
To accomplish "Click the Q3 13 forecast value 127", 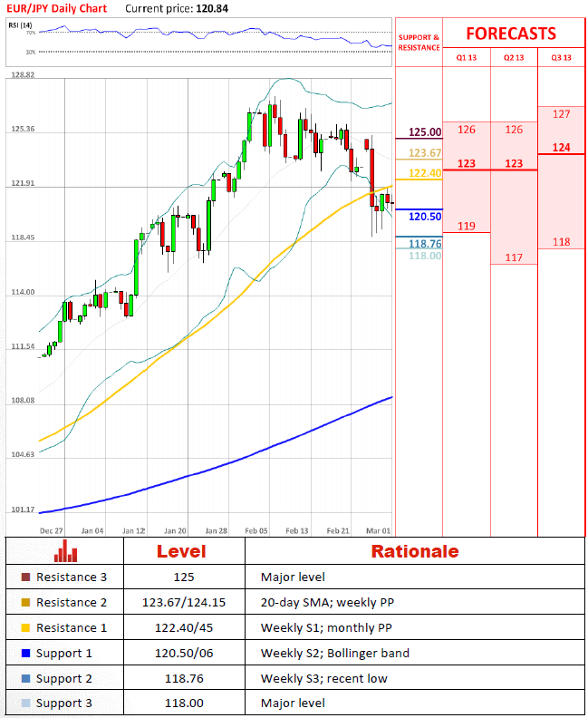I will point(562,114).
